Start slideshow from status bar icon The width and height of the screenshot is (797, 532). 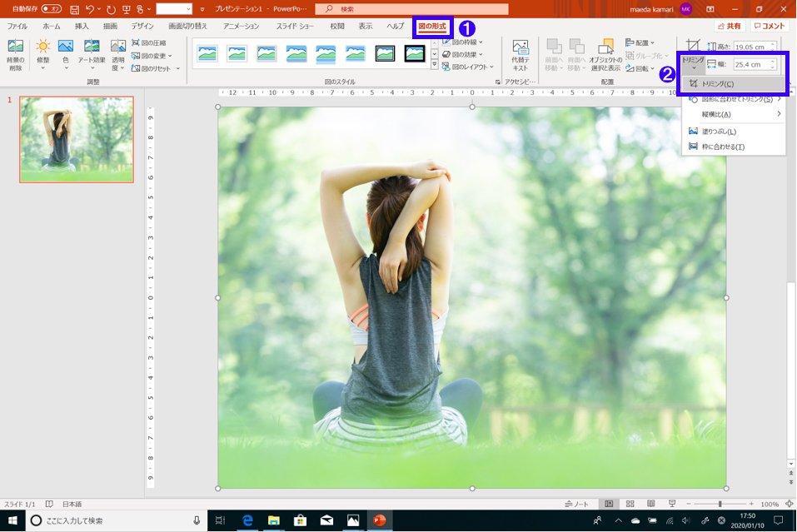672,504
